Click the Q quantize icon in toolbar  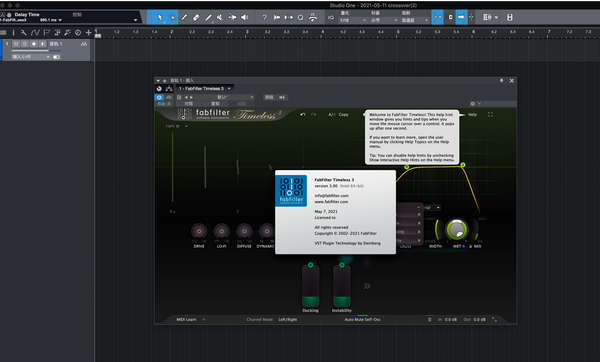[x=300, y=17]
